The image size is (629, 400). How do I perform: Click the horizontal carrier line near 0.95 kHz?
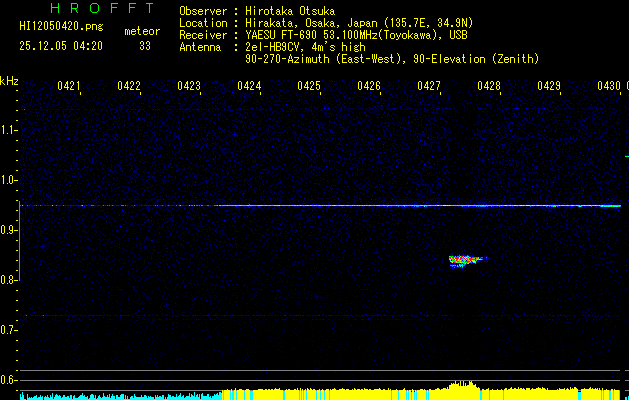click(x=400, y=206)
